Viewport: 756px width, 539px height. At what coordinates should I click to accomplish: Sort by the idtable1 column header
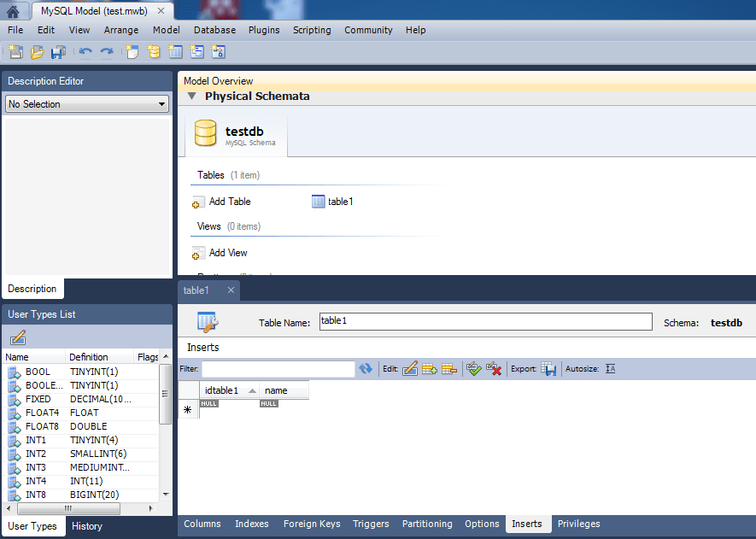230,390
